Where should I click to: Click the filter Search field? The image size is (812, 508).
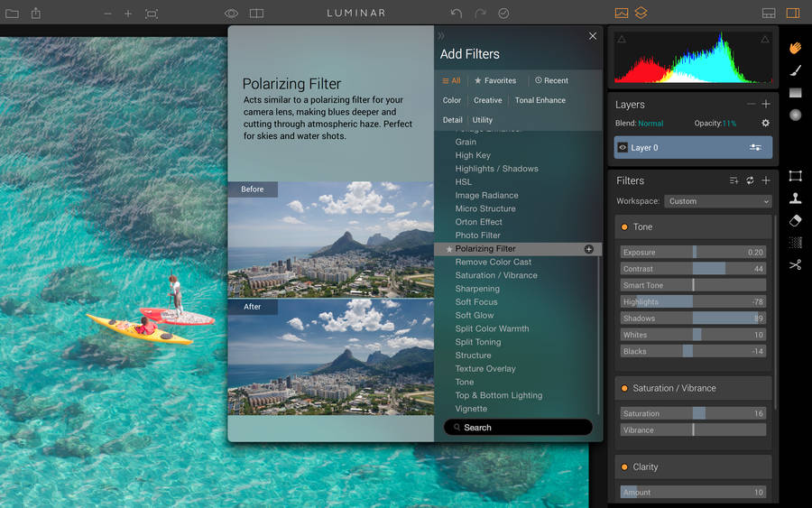click(x=518, y=427)
